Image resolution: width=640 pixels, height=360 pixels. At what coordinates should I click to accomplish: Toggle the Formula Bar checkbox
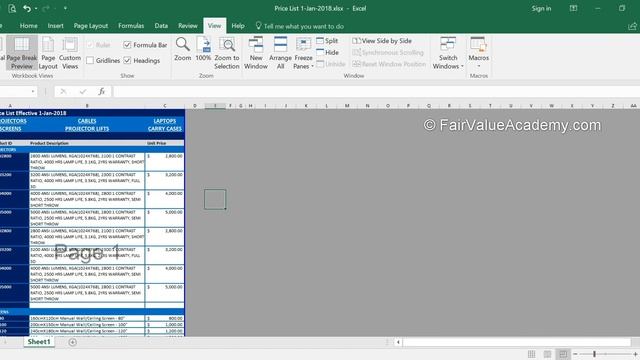click(127, 45)
